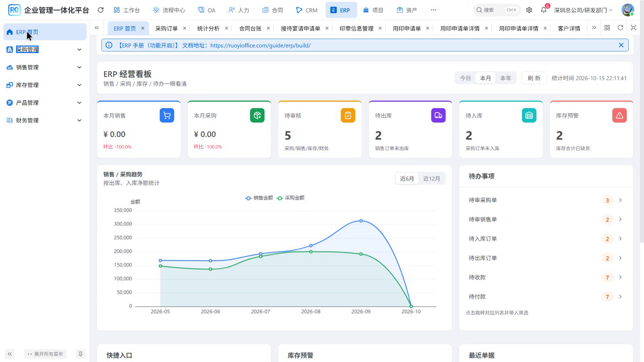Viewport: 644px width, 362px height.
Task: Select the 今日 time range option
Action: click(x=465, y=78)
